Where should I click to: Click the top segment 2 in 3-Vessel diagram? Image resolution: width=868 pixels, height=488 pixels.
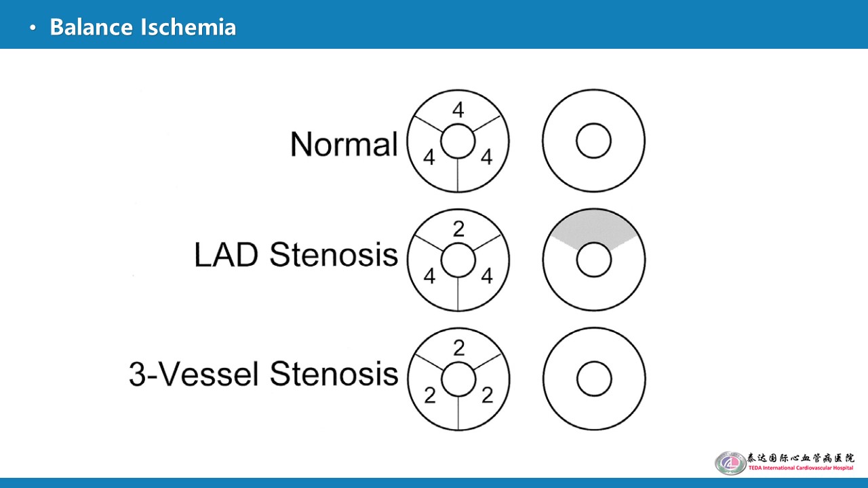pyautogui.click(x=459, y=348)
